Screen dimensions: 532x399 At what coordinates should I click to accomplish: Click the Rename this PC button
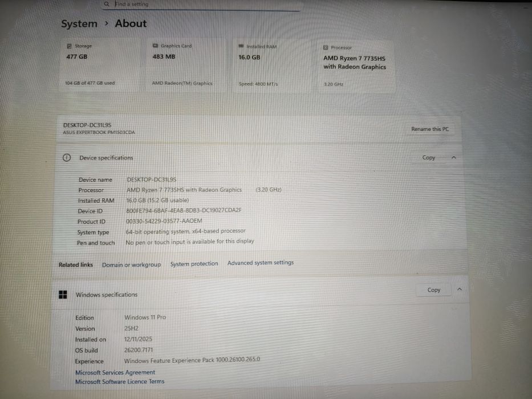(x=430, y=129)
